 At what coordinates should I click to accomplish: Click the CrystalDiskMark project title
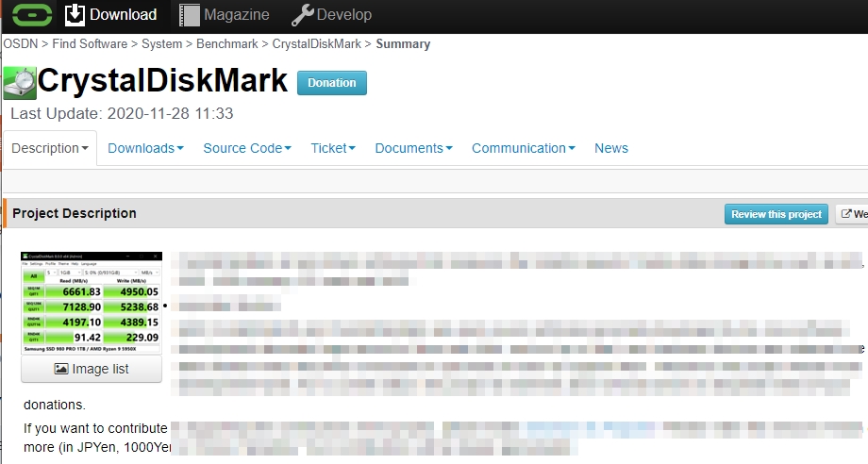point(162,81)
